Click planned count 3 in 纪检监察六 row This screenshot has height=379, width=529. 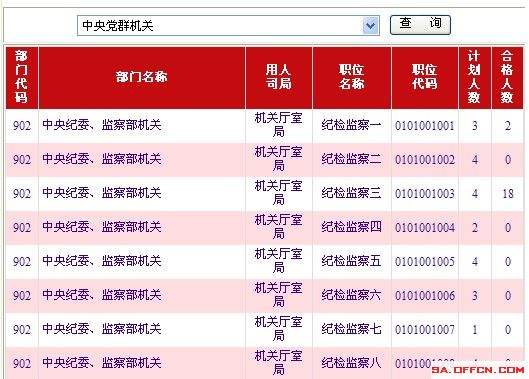[475, 296]
